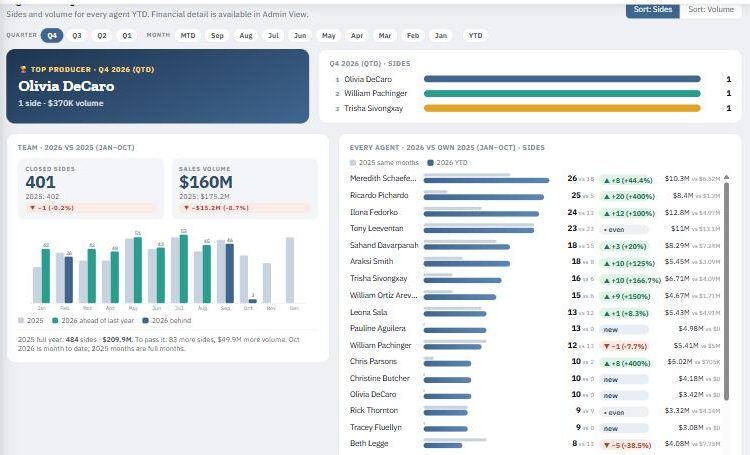
Task: Select agent row Tony Leeventan
Action: pos(535,229)
